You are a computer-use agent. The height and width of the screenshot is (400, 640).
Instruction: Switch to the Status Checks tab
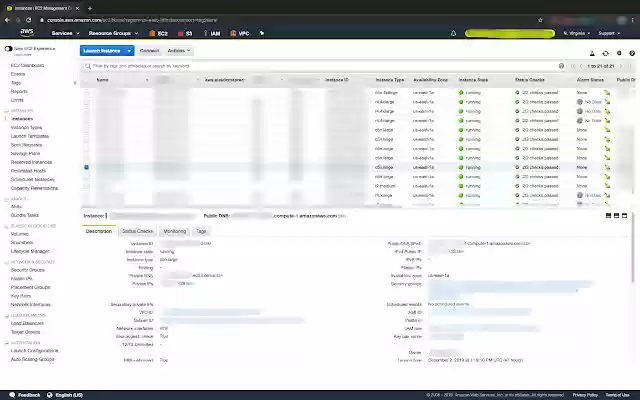click(x=137, y=231)
